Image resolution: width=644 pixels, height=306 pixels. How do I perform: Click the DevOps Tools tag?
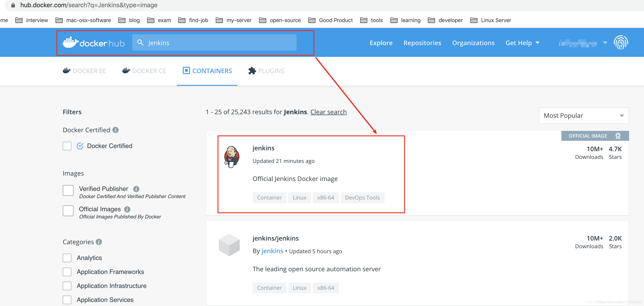(362, 198)
